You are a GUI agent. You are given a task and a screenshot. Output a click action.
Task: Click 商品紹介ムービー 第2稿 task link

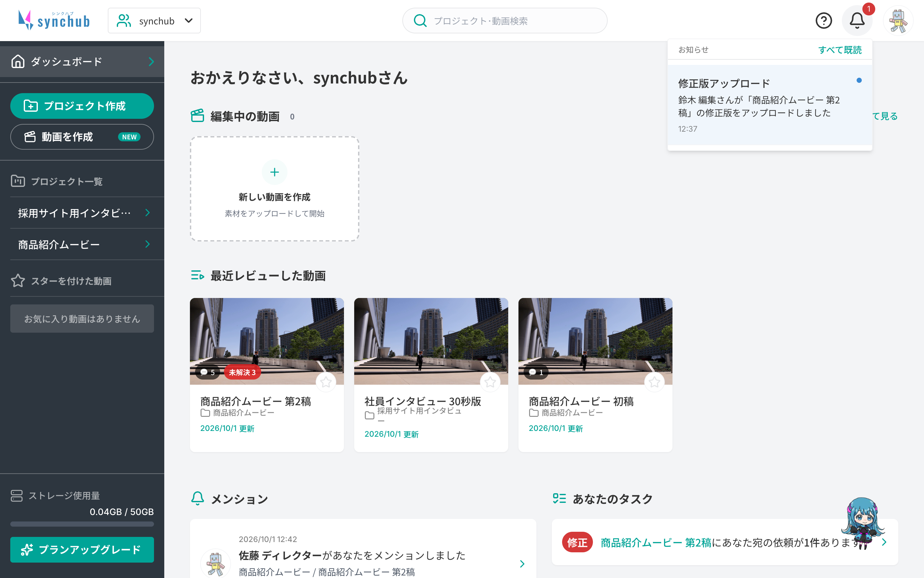[656, 542]
